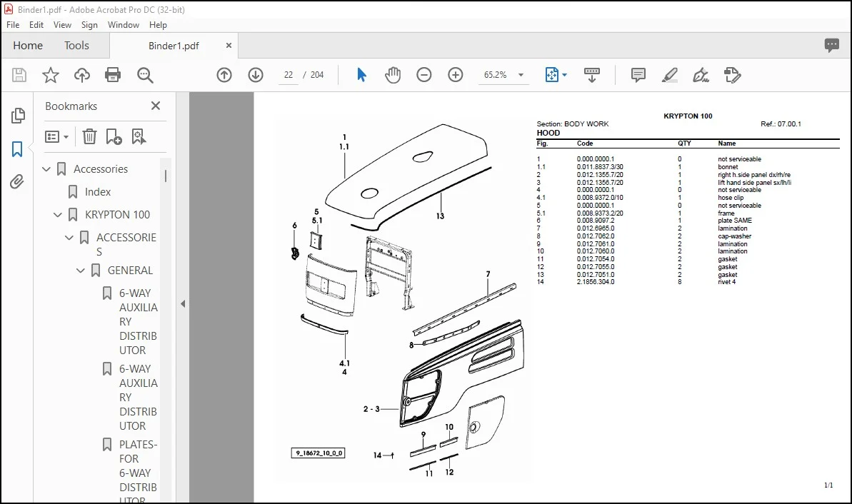Click the 65.2% zoom value field
The image size is (852, 504).
point(496,75)
